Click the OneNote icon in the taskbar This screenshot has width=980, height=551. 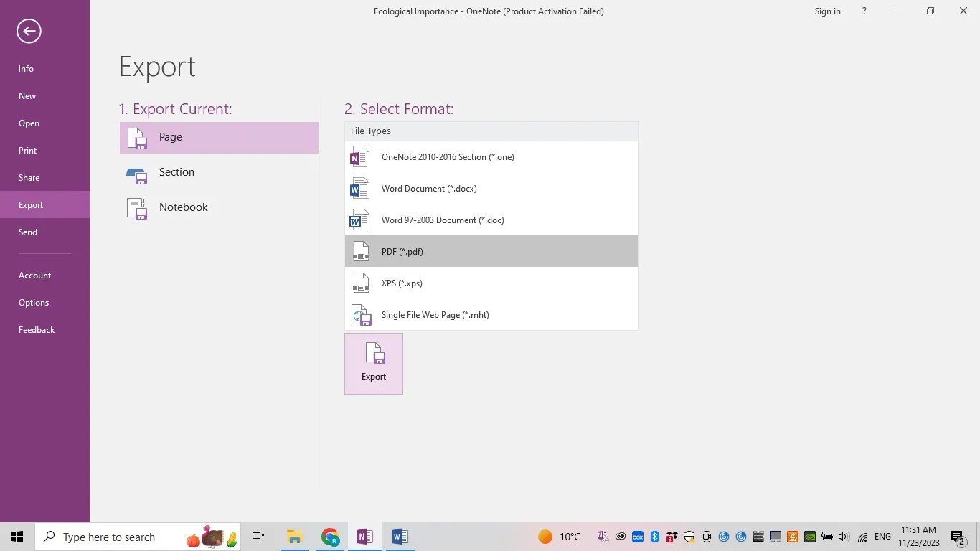click(x=364, y=537)
